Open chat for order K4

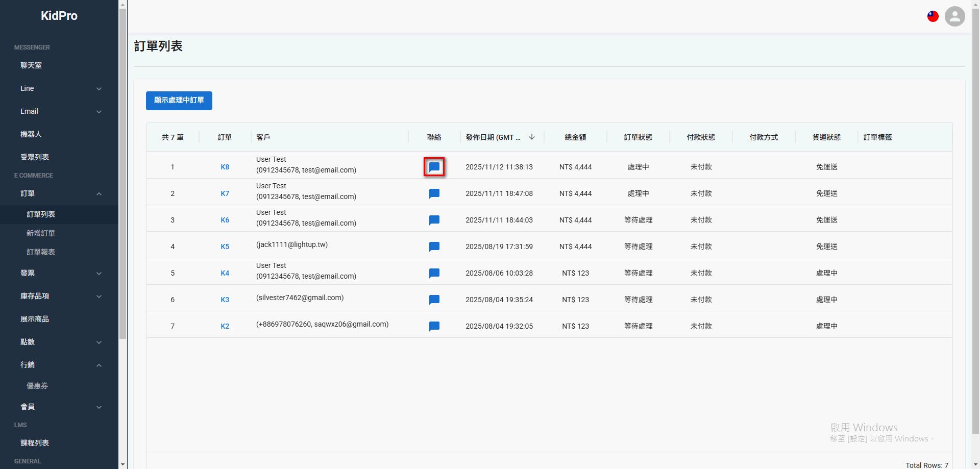click(434, 273)
